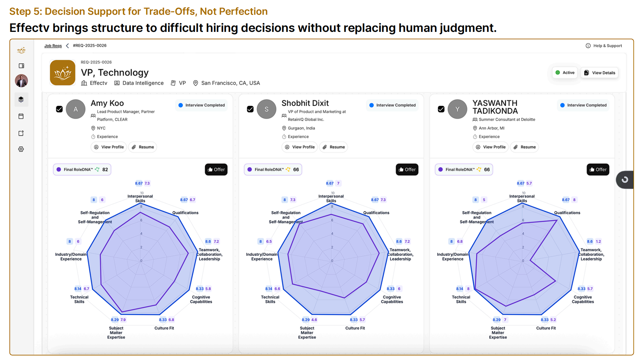The image size is (644, 361).
Task: Click the floating refresh icon at right edge
Action: [x=625, y=180]
